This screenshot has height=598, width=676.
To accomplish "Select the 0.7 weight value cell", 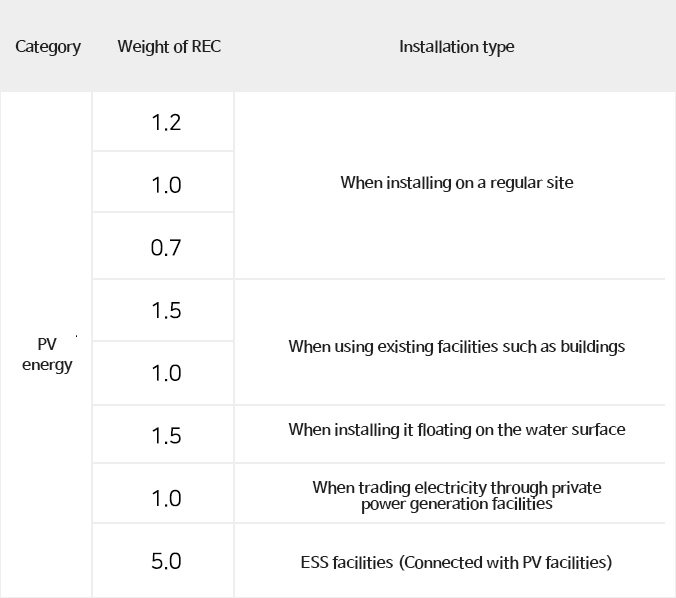I will click(166, 247).
